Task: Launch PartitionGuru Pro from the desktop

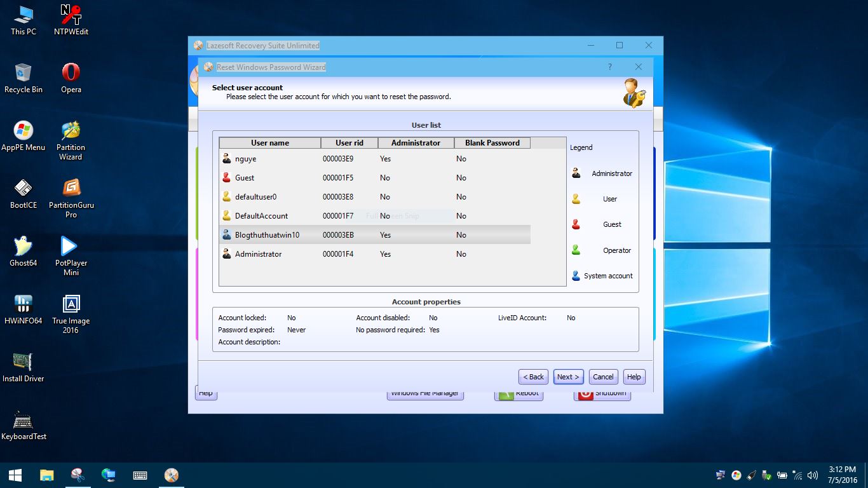Action: [x=71, y=198]
